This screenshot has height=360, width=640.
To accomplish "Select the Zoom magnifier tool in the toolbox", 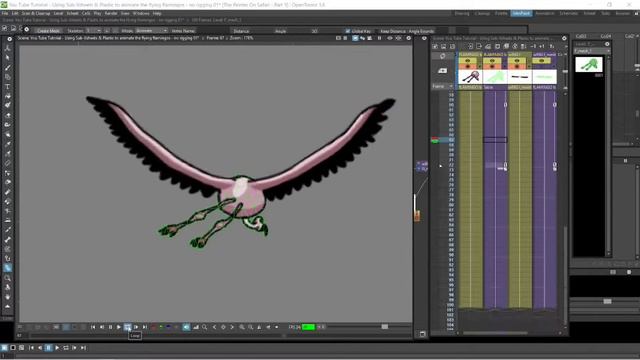I will [7, 278].
